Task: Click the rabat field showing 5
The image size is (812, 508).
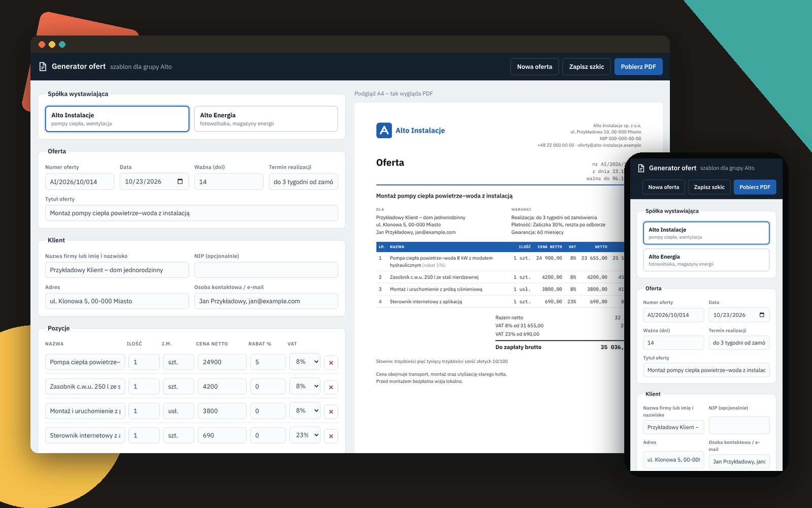Action: pyautogui.click(x=268, y=362)
